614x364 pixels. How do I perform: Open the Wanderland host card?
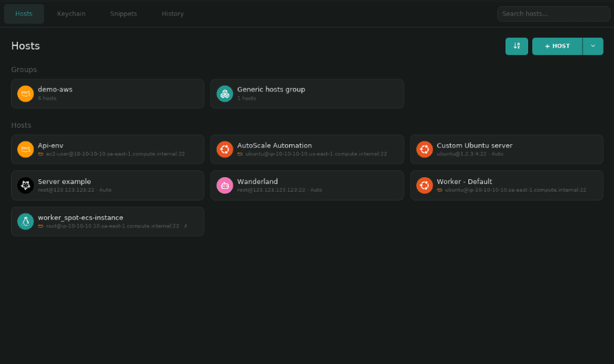(307, 185)
